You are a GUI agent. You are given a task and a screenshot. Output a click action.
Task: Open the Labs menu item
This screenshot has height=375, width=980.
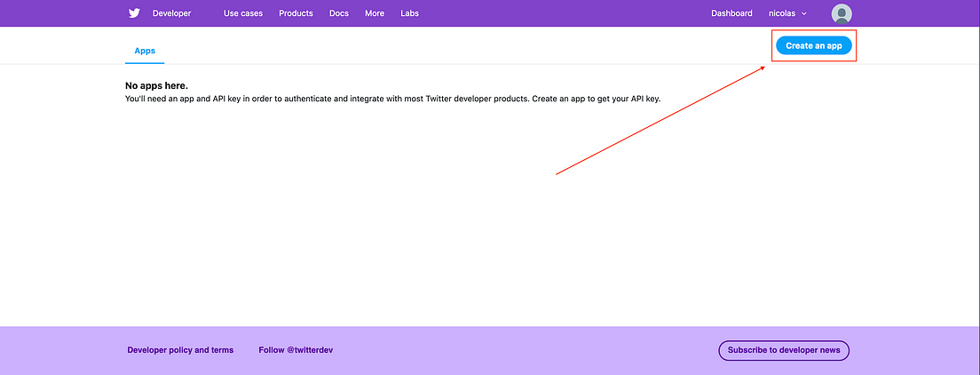409,13
